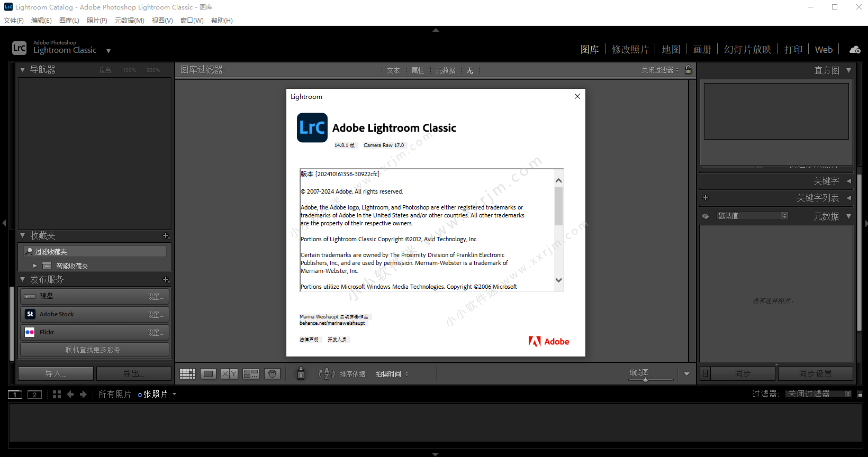868x457 pixels.
Task: Open the 照片(P) menu
Action: (97, 21)
